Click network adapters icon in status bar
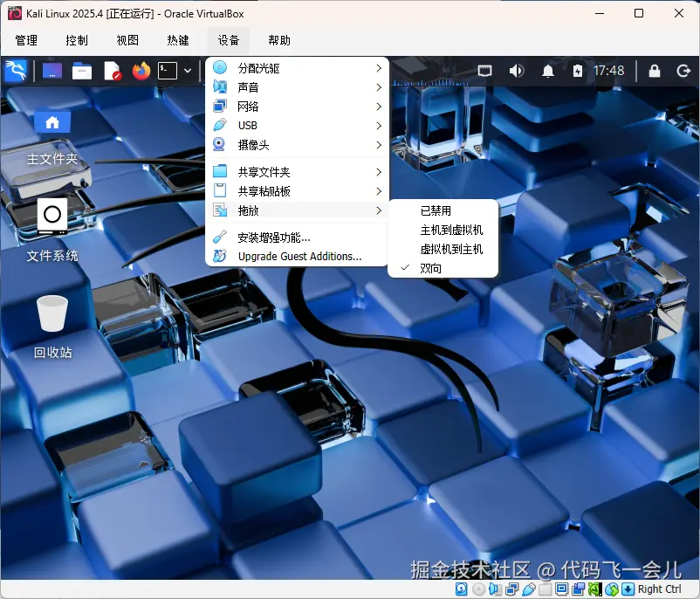The height and width of the screenshot is (599, 700). [x=512, y=589]
